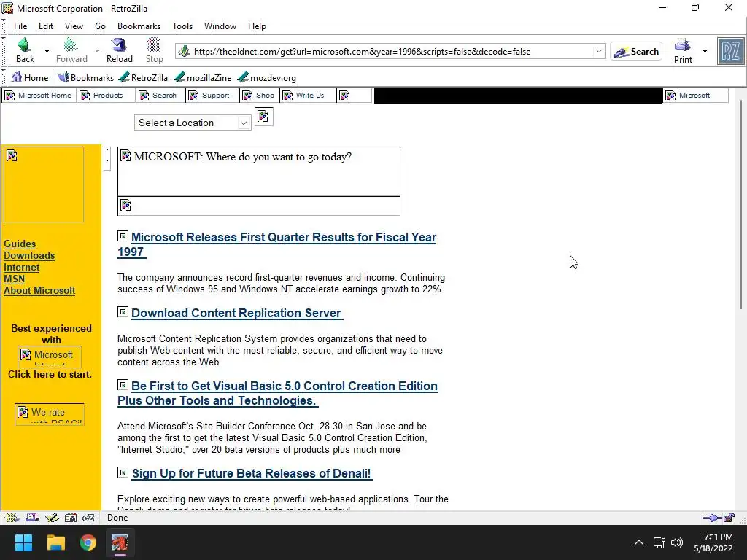Open the Window menu
Image resolution: width=747 pixels, height=560 pixels.
click(220, 26)
